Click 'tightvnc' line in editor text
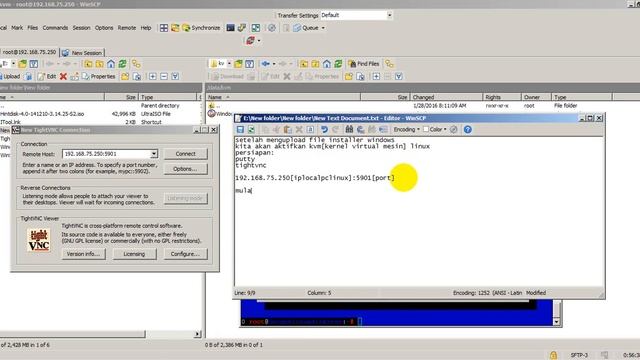The width and height of the screenshot is (640, 360). 251,165
